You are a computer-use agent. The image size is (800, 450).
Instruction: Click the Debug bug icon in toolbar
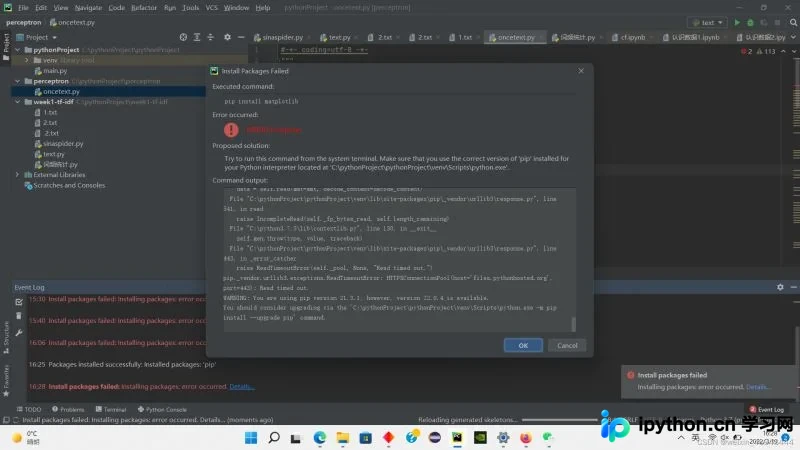(x=750, y=22)
